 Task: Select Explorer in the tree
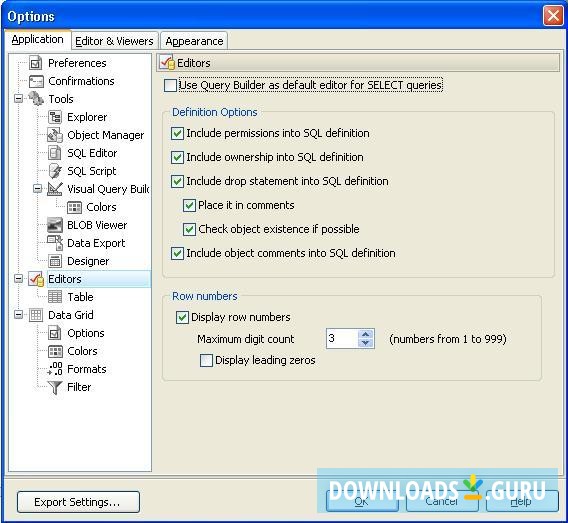[x=87, y=117]
